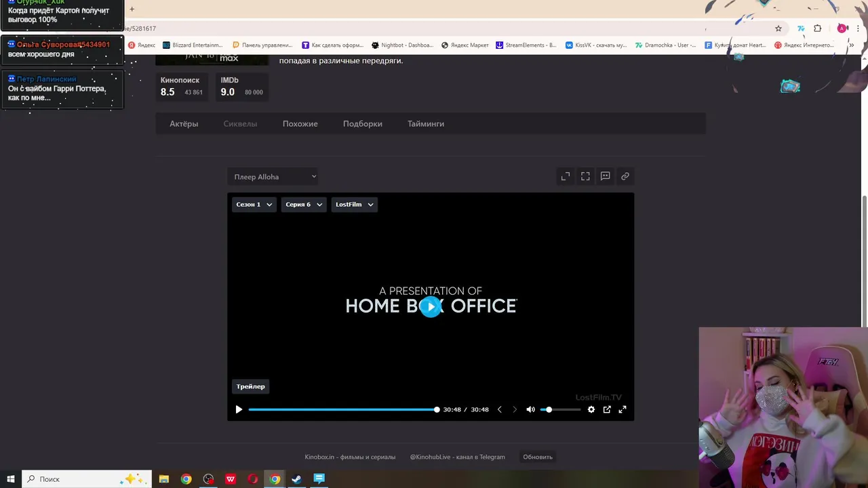Open WPS Office from taskbar
Screen dimensions: 868x488
[x=231, y=479]
